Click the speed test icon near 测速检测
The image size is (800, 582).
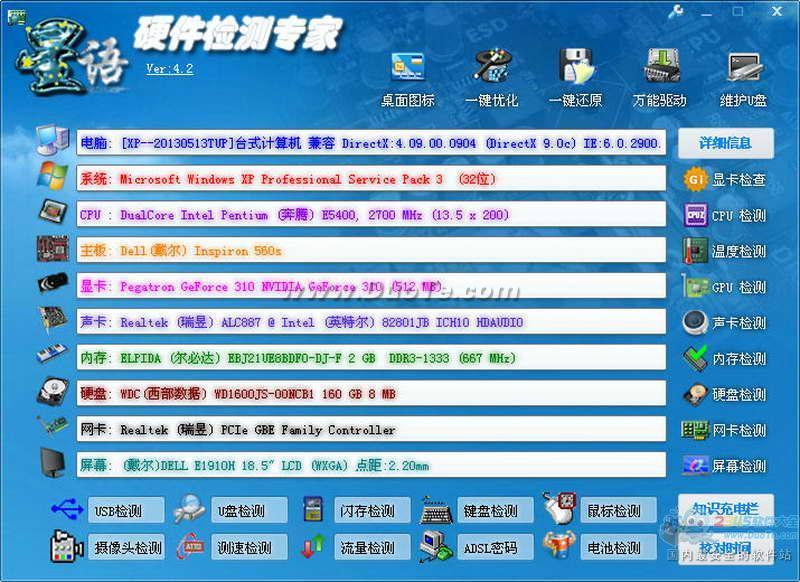pyautogui.click(x=191, y=546)
